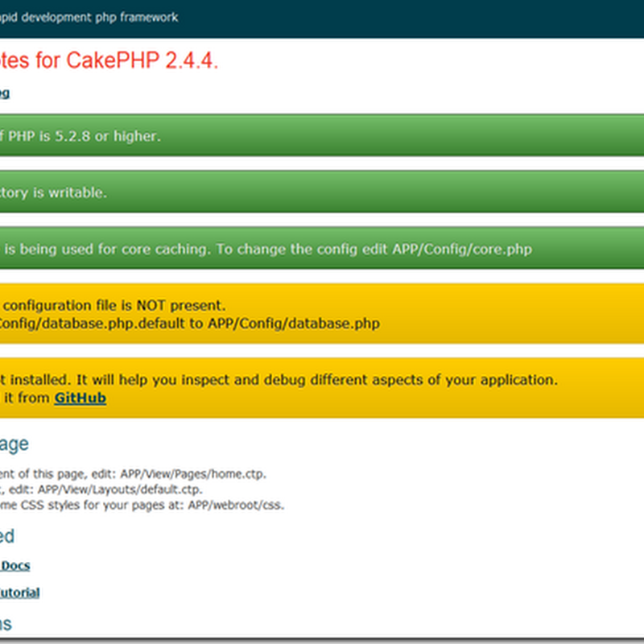Click the 'rapid development php framework' header text
The image size is (644, 644).
point(89,17)
